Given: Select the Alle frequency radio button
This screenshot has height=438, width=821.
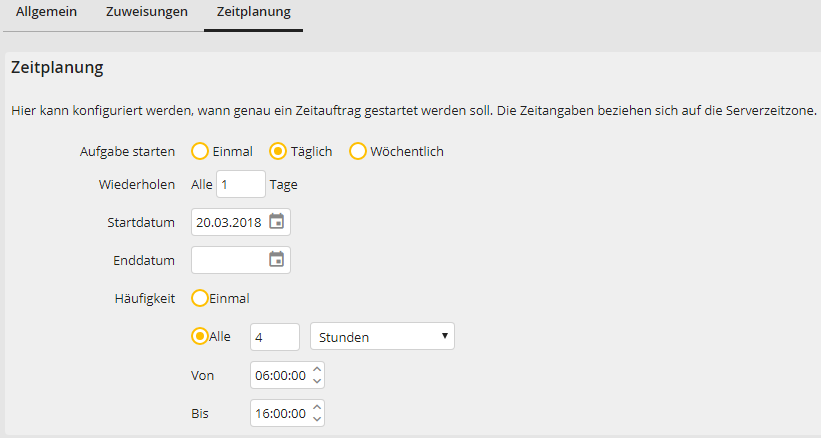Looking at the screenshot, I should (200, 337).
